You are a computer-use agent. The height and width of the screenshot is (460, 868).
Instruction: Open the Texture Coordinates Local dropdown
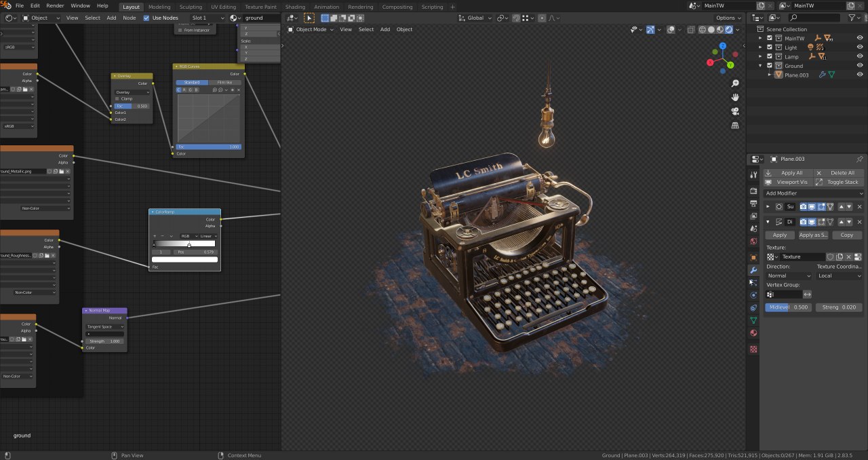point(840,276)
